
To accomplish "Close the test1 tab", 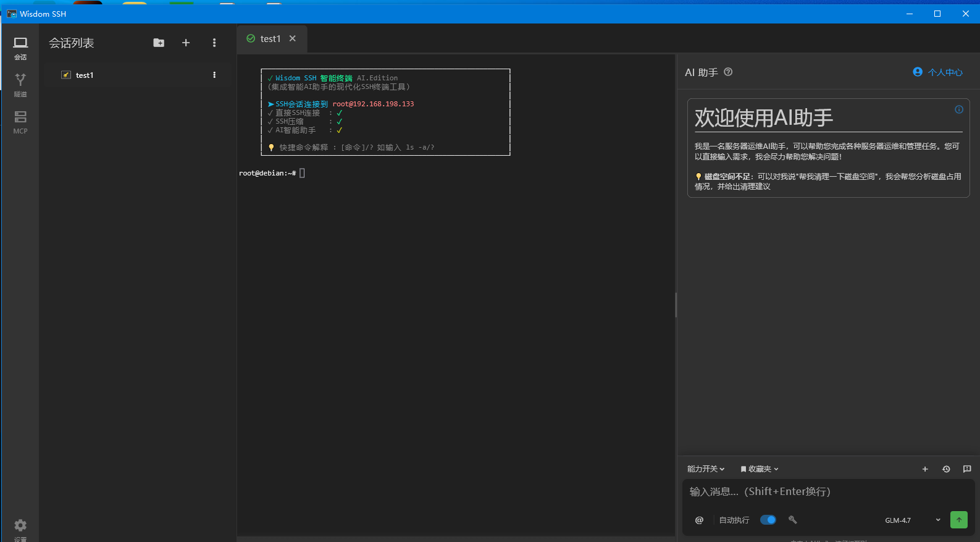I will point(293,38).
